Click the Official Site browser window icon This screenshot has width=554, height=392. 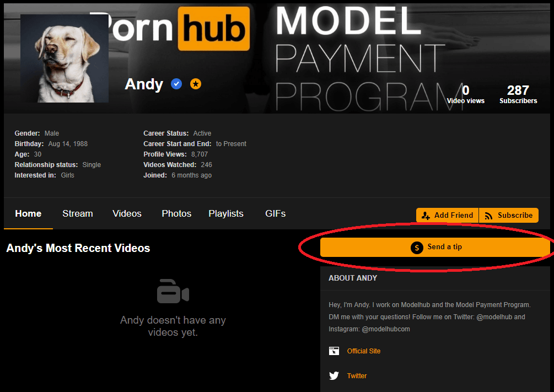[334, 351]
